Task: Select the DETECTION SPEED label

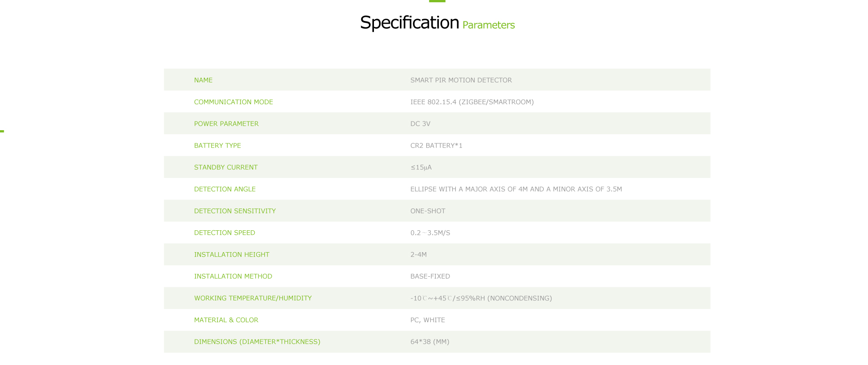Action: pyautogui.click(x=224, y=233)
